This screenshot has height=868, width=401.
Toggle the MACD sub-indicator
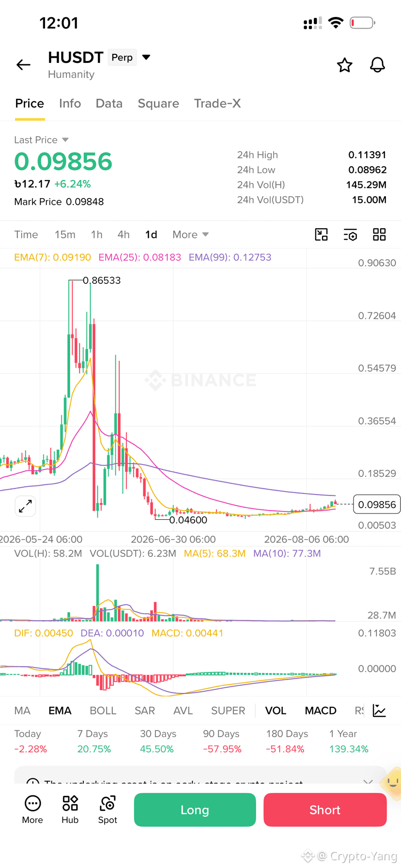coord(321,711)
